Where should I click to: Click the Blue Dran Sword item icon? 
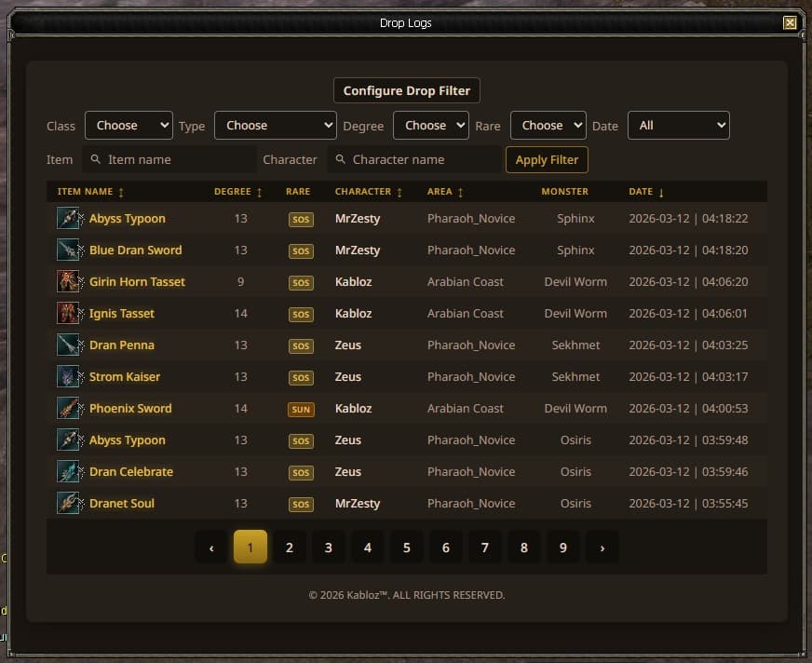coord(68,250)
